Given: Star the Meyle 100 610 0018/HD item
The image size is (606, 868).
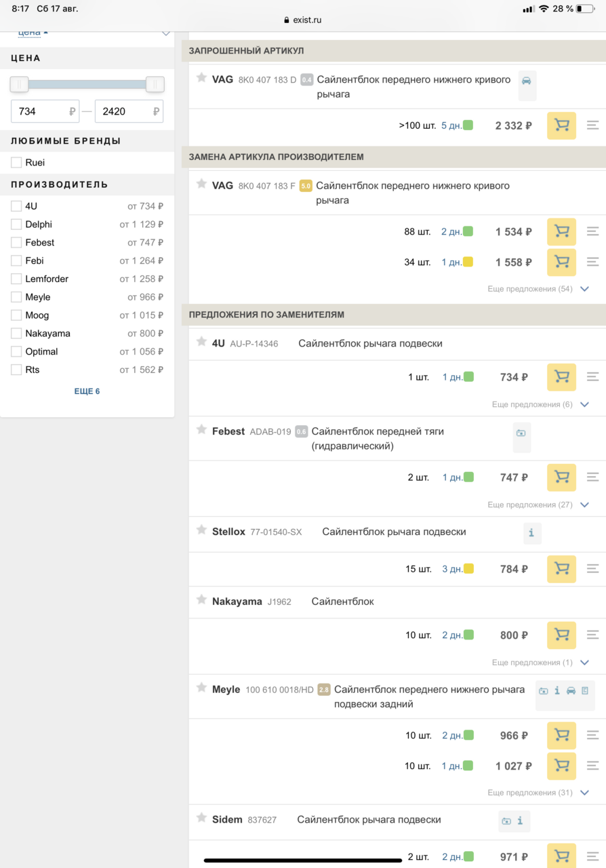Looking at the screenshot, I should [201, 688].
